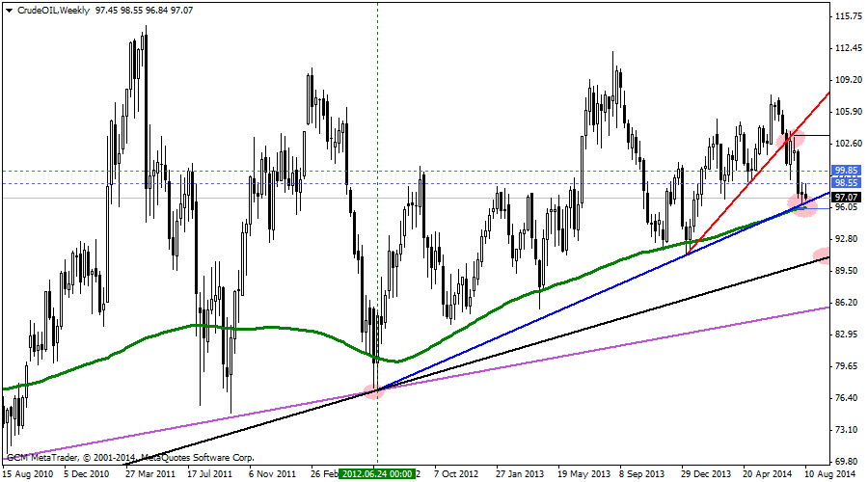The width and height of the screenshot is (868, 482).
Task: Click the 98.55 blue price level tag
Action: click(x=847, y=182)
